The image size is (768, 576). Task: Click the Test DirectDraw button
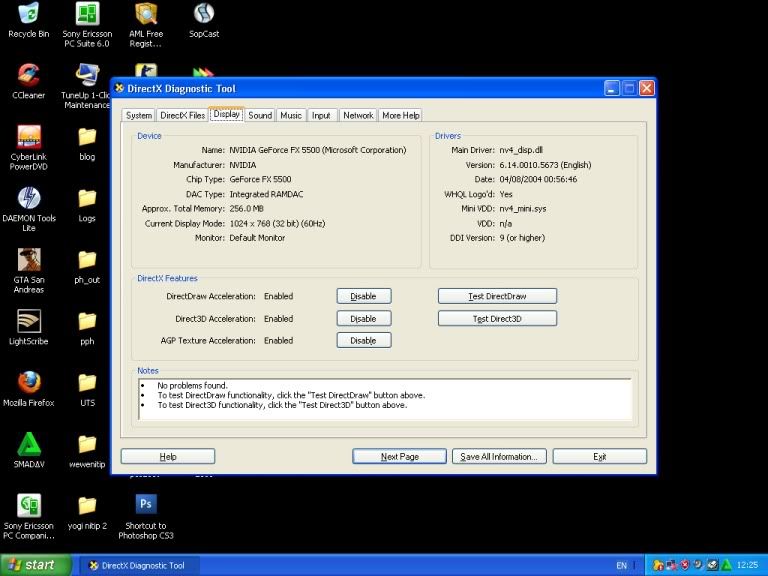(497, 296)
